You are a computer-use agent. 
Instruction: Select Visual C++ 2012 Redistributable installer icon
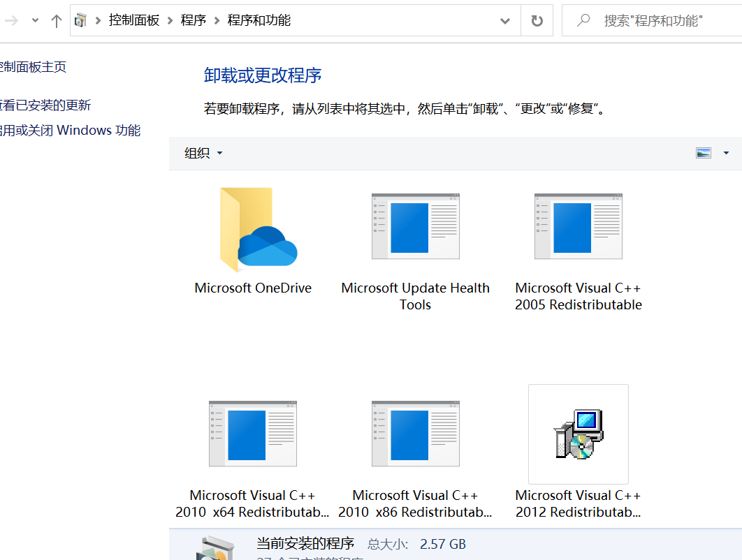tap(579, 434)
